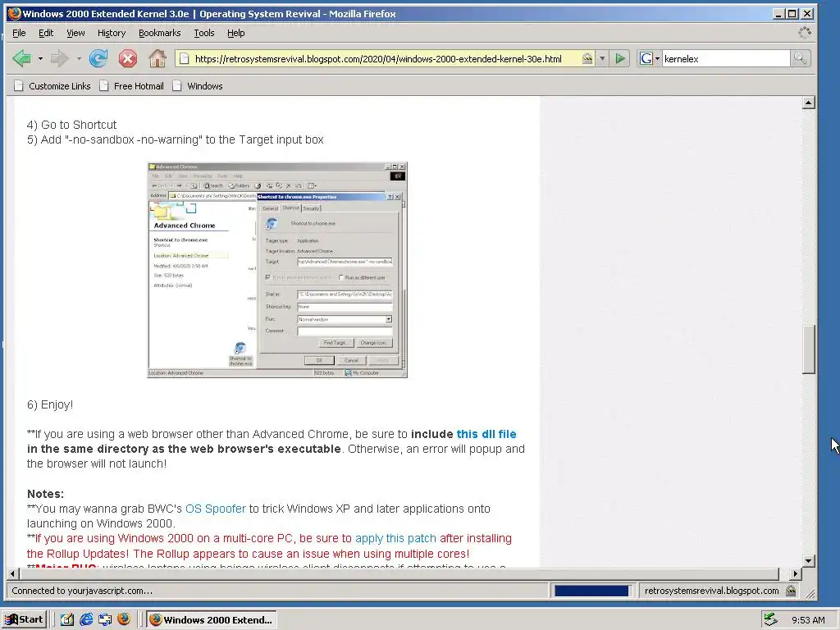The image size is (840, 630).
Task: Click the '6) Enjoy!' text
Action: (50, 404)
